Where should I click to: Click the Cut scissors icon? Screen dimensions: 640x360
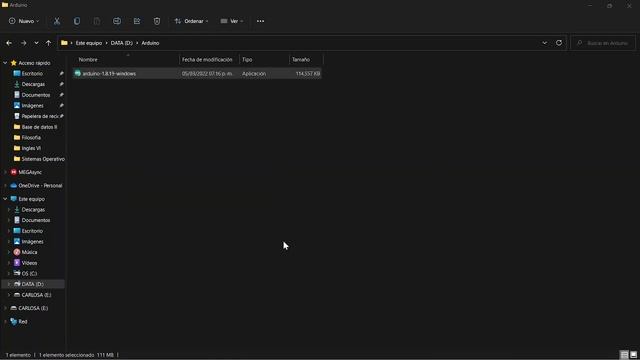pos(57,21)
